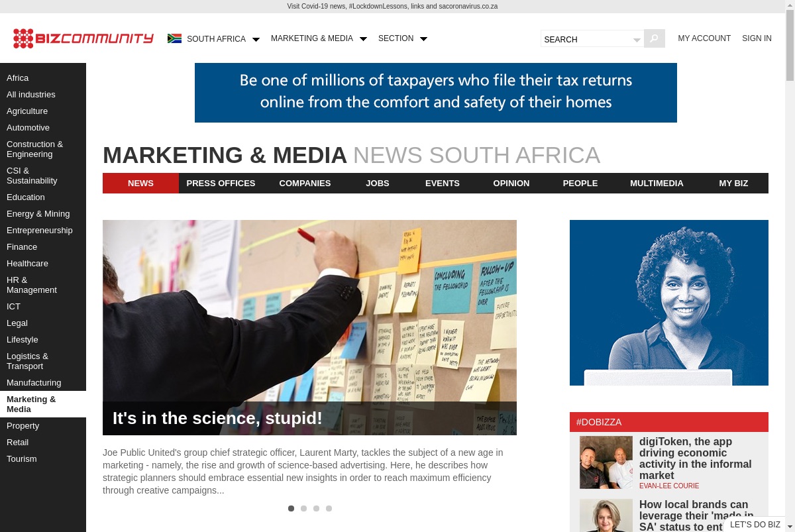Click the magnifier search button
The width and height of the screenshot is (795, 532).
654,38
